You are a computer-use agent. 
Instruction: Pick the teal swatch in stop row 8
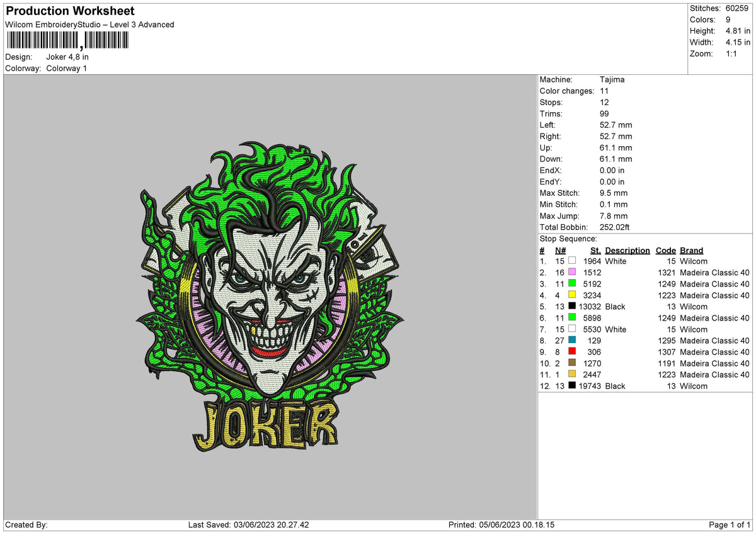click(x=572, y=340)
